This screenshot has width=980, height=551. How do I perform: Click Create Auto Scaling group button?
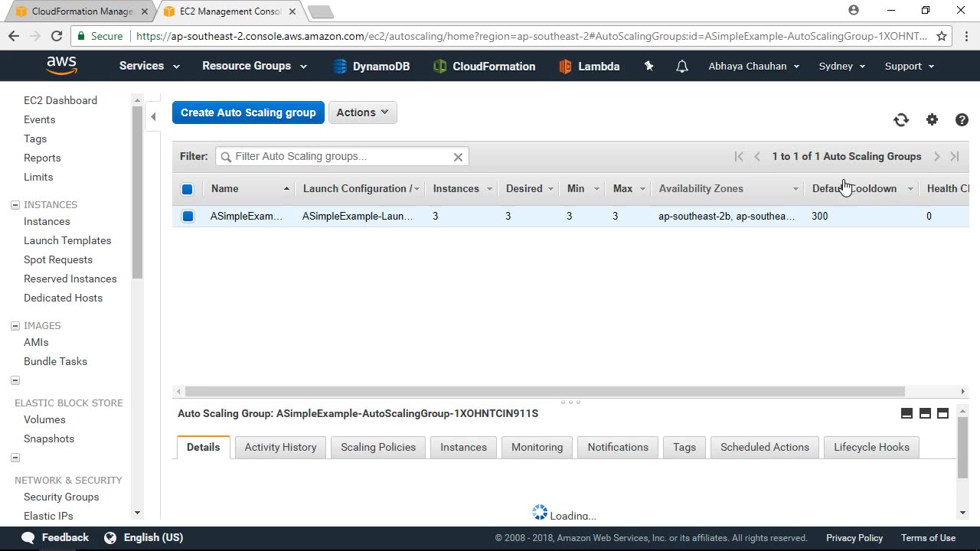pyautogui.click(x=248, y=112)
